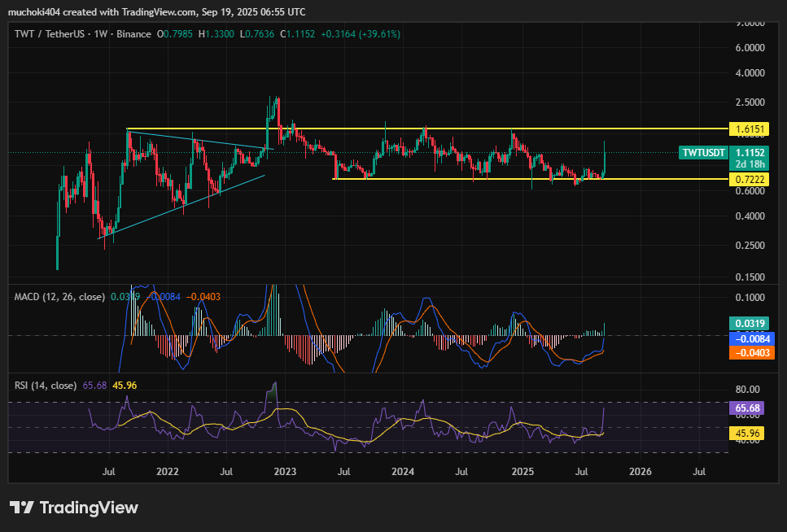Click the green TWTUSDT symbol tag
Viewport: 787px width, 532px height.
tap(703, 153)
